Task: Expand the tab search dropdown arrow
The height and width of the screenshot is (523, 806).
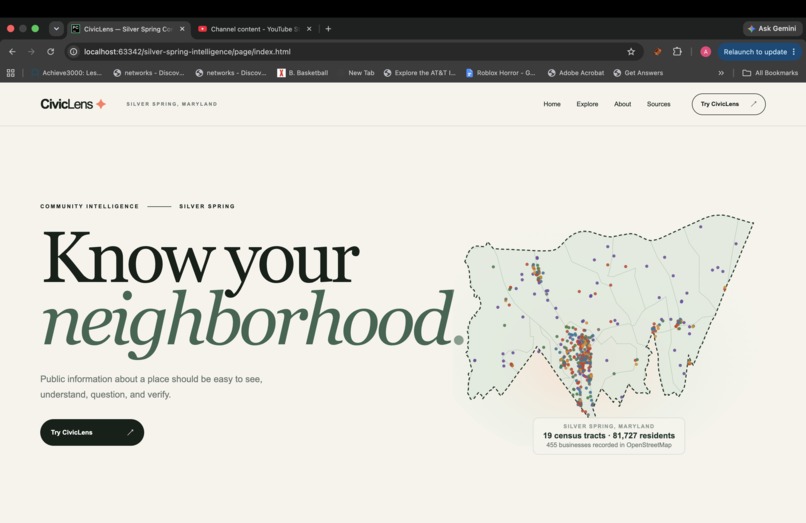Action: tap(56, 29)
